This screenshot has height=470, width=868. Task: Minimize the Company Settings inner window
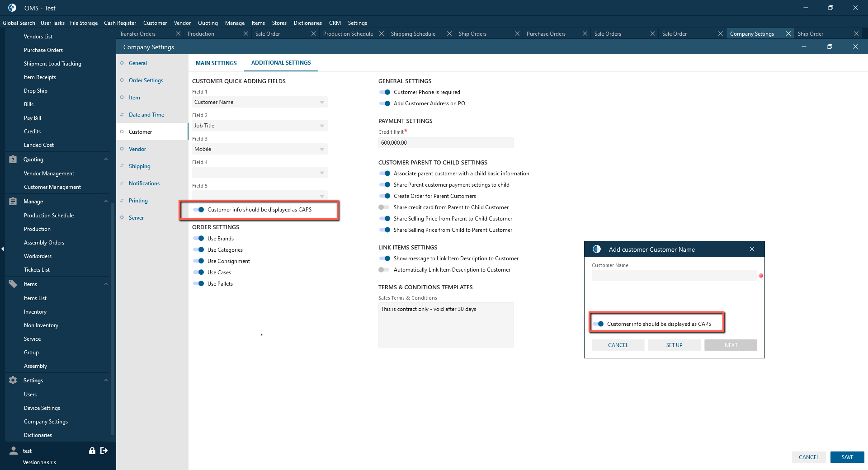pos(804,47)
